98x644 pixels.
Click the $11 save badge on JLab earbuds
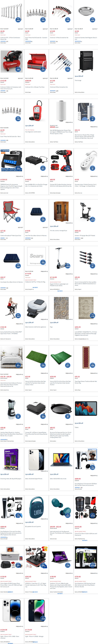(x=68, y=515)
